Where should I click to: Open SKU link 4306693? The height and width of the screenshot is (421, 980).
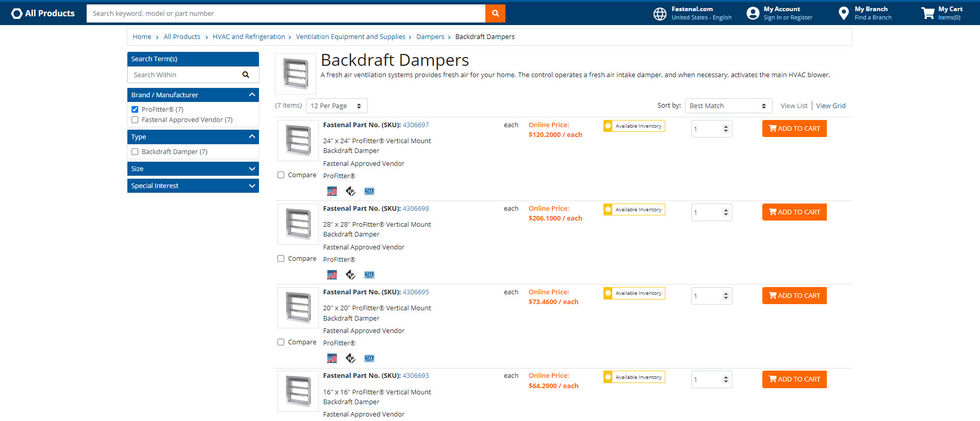416,376
